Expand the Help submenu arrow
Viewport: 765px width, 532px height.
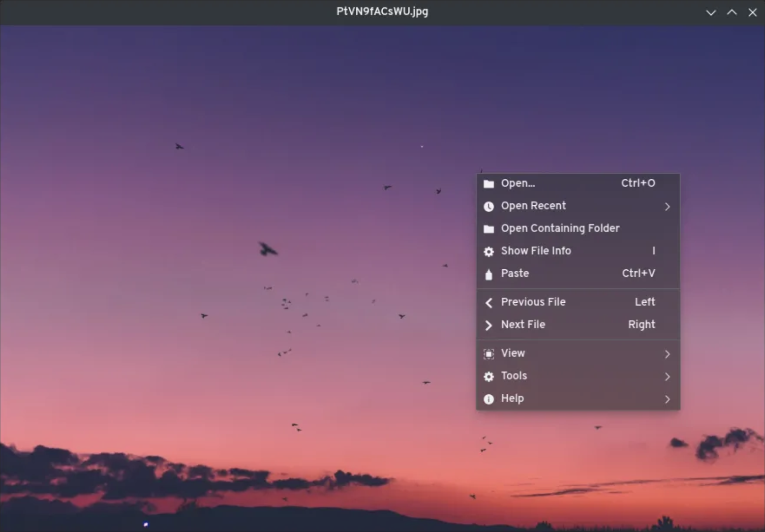tap(667, 399)
